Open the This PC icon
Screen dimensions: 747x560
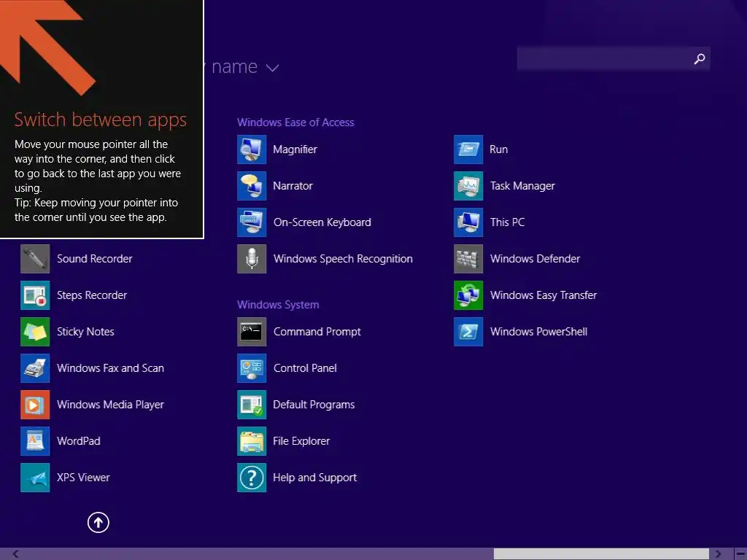468,222
